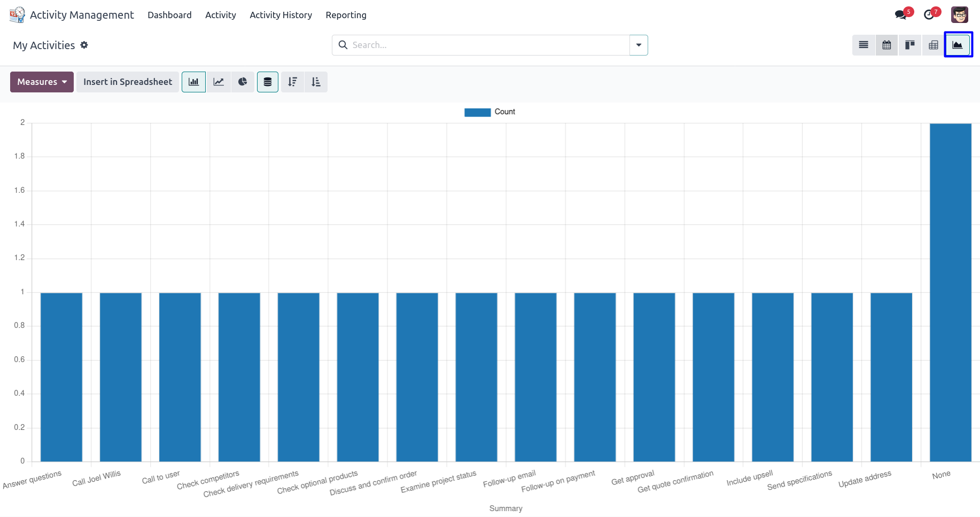Screen dimensions: 980x517
Task: Toggle the Count legend color swatch
Action: [477, 112]
